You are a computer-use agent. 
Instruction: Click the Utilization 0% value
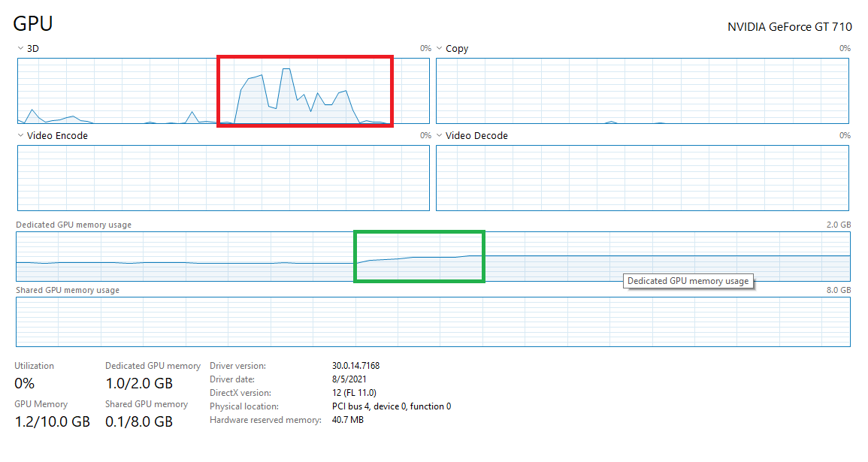point(25,383)
